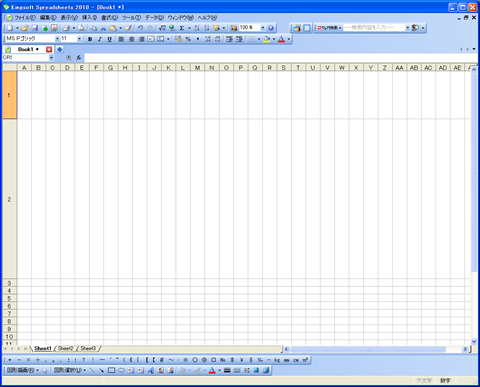Toggle Underline formatting
The image size is (480, 387).
pos(109,39)
